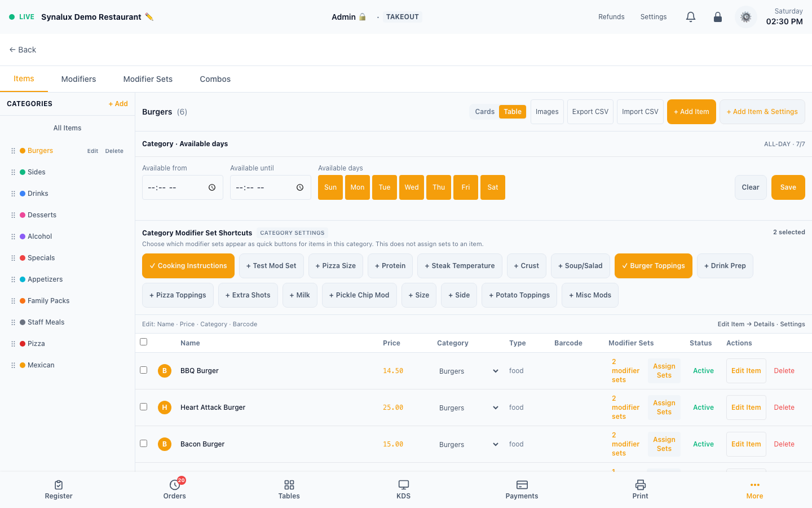Check the Heart Attack Burger row checkbox

[x=144, y=407]
